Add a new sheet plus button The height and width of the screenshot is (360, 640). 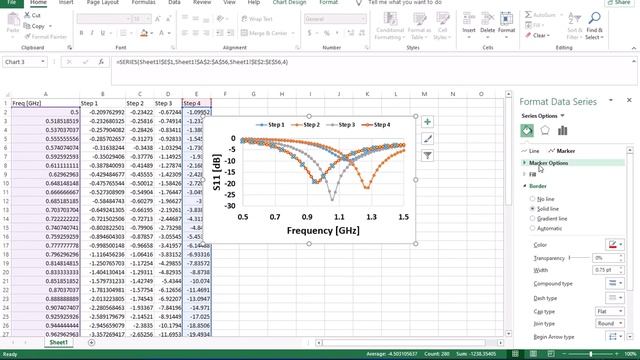(91, 342)
